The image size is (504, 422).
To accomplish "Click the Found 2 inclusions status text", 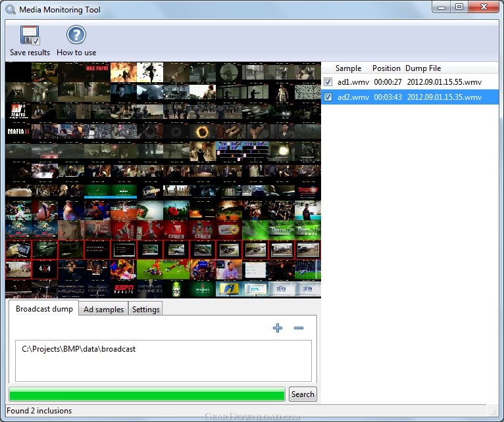I will tap(39, 411).
